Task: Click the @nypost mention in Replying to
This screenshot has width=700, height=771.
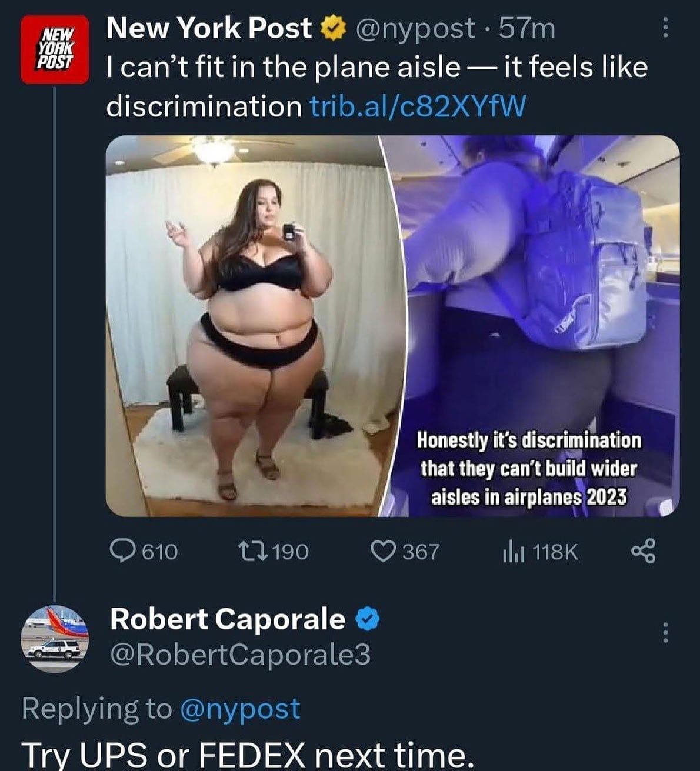Action: click(239, 709)
